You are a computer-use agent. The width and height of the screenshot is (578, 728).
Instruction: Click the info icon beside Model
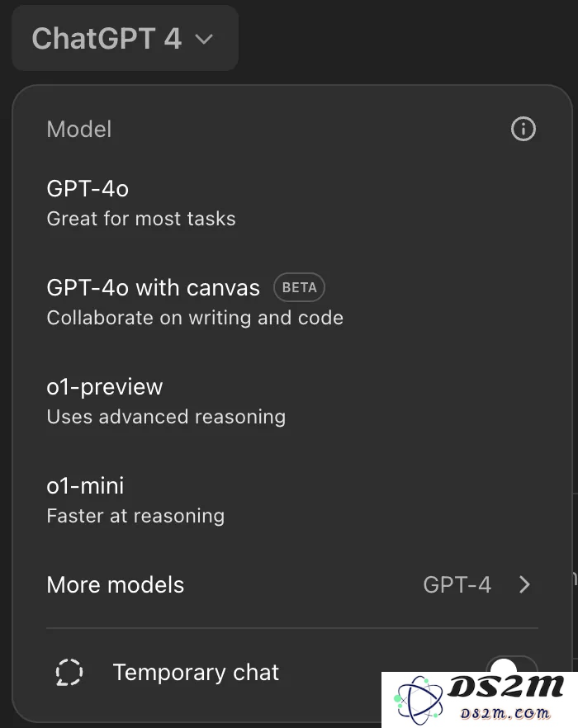(524, 129)
